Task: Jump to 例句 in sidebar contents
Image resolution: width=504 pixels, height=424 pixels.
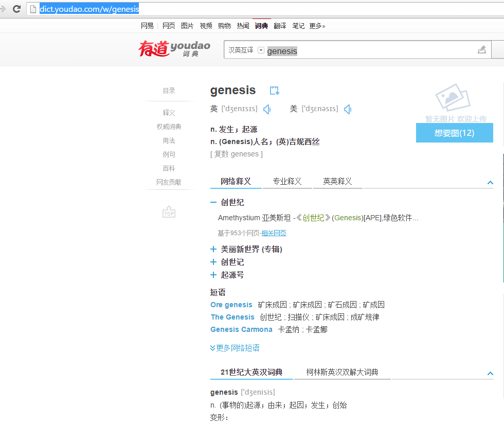Action: pos(169,154)
